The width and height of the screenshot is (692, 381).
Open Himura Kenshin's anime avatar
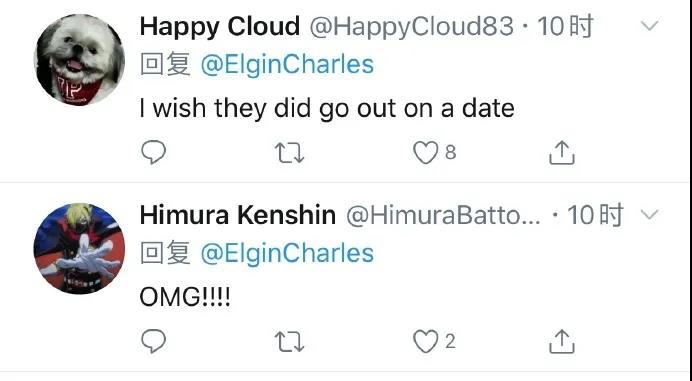point(79,249)
